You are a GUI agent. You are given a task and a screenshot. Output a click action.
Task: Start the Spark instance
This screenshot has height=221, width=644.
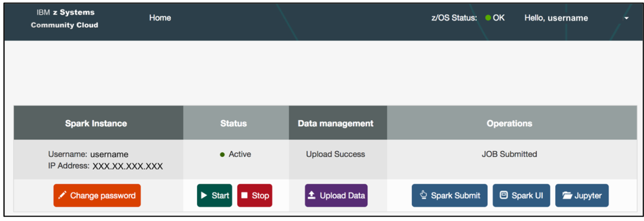coord(215,196)
